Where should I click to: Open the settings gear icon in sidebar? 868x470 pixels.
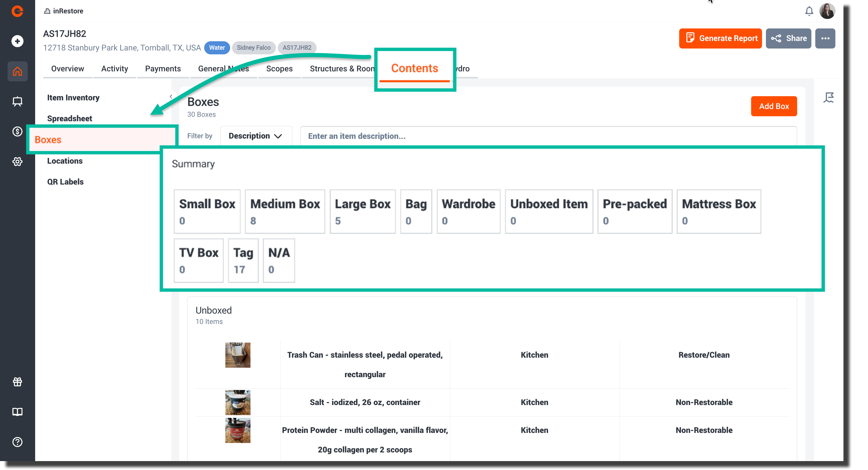point(17,161)
